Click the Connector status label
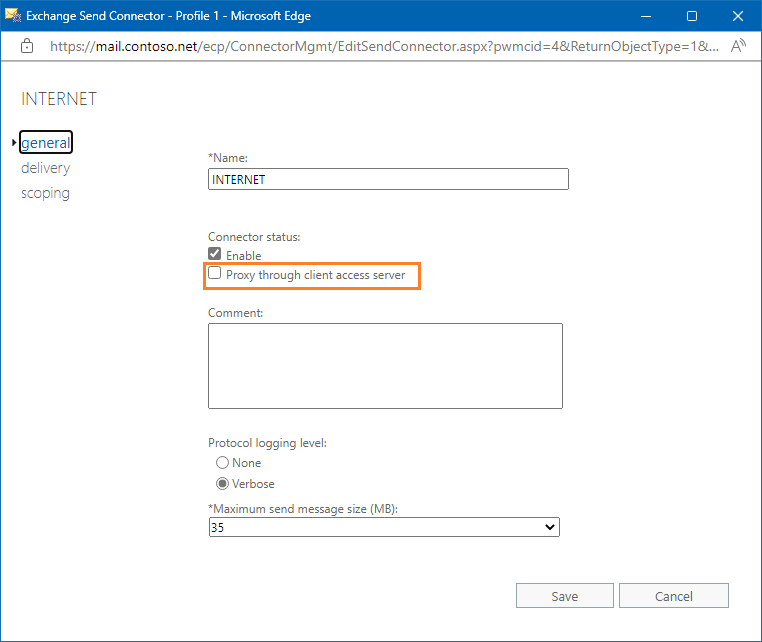 254,237
